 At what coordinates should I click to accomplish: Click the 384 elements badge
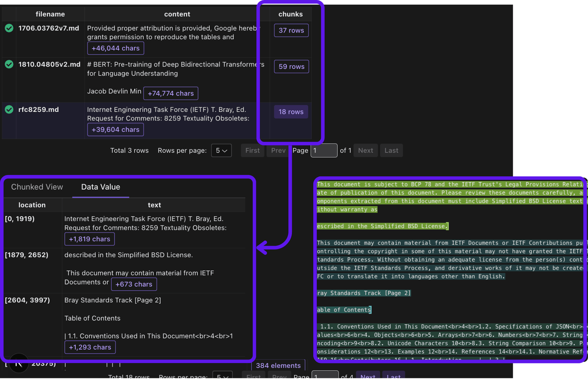click(x=278, y=366)
